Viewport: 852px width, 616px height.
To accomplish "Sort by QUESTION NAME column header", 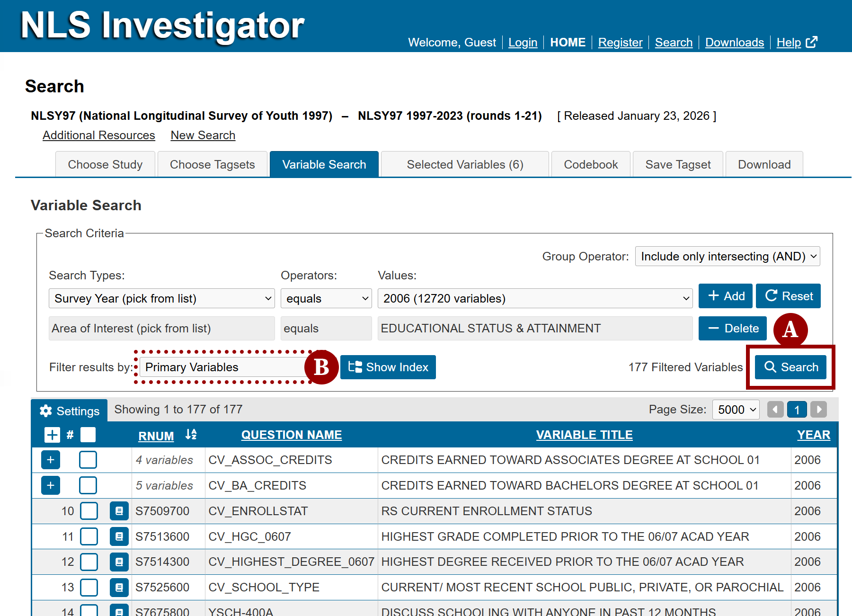I will click(x=292, y=435).
